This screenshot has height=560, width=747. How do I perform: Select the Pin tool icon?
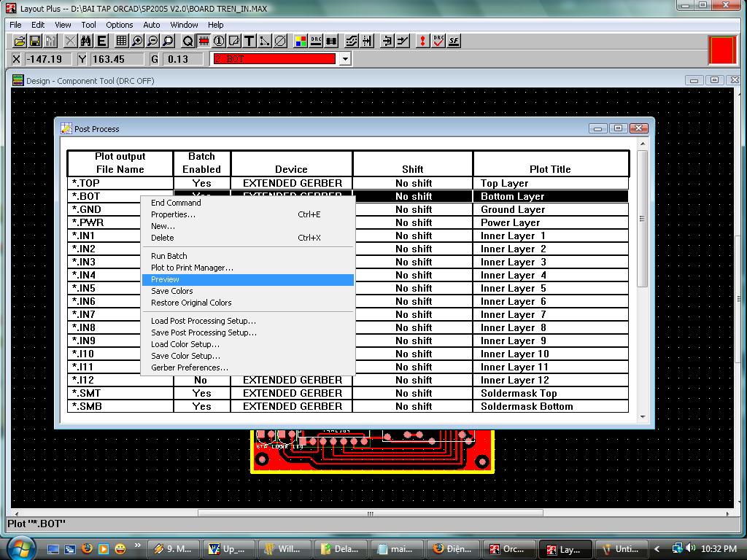(219, 41)
